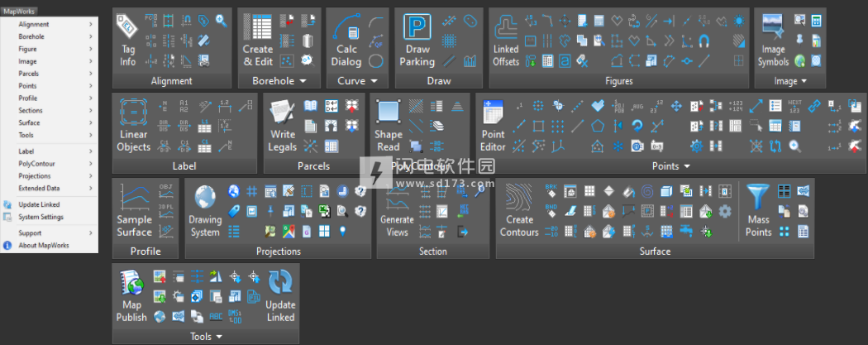Image resolution: width=868 pixels, height=345 pixels.
Task: Expand the Tools panel dropdown
Action: (x=220, y=337)
